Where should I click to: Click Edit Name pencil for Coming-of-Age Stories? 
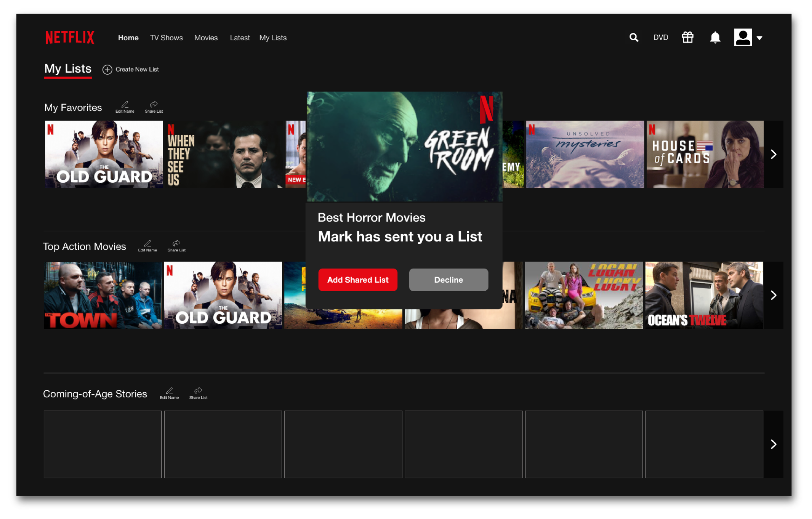click(169, 391)
